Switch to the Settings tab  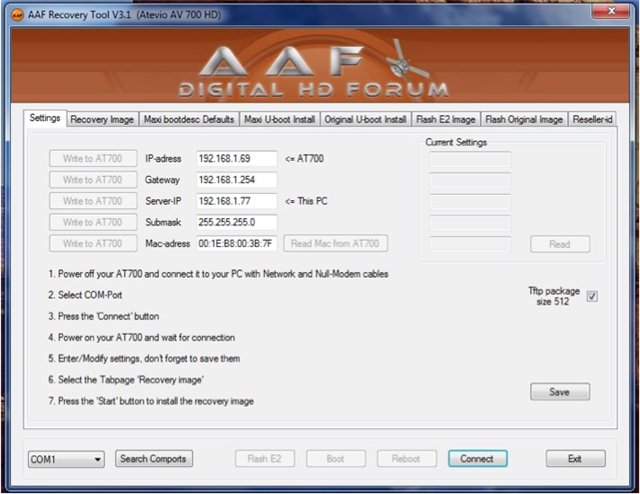tap(44, 118)
